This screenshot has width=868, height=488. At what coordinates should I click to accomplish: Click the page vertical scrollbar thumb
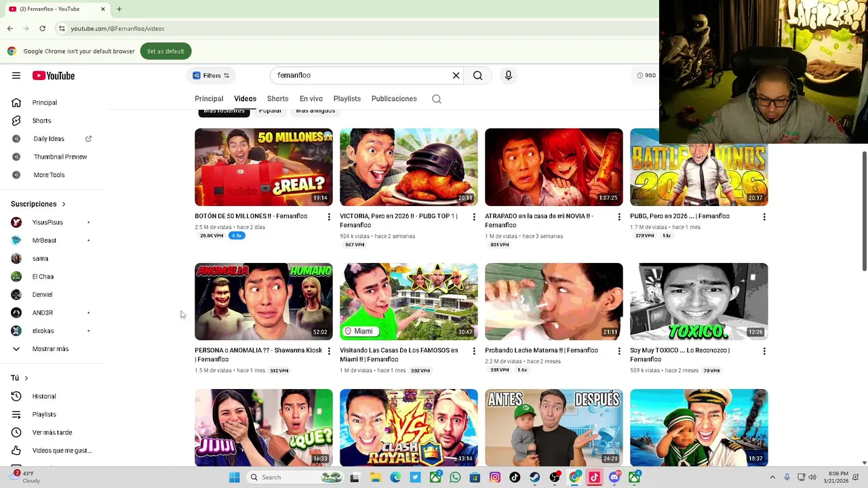pyautogui.click(x=864, y=210)
